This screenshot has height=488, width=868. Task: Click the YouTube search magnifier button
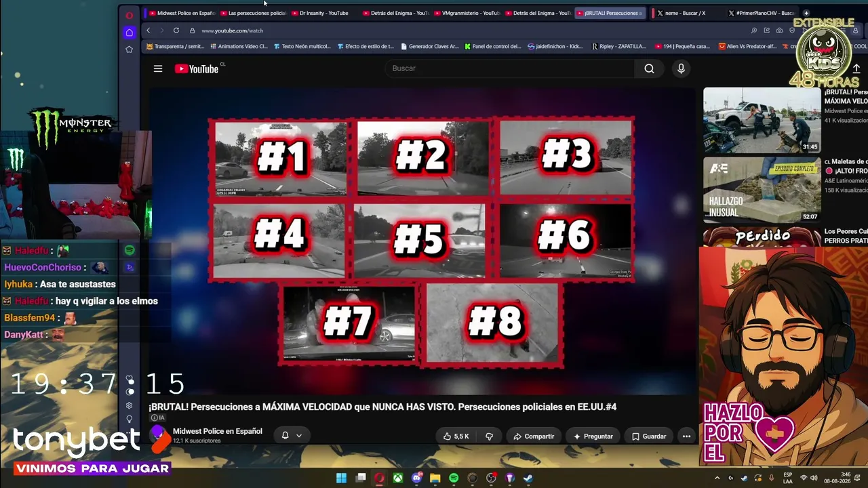(x=649, y=68)
